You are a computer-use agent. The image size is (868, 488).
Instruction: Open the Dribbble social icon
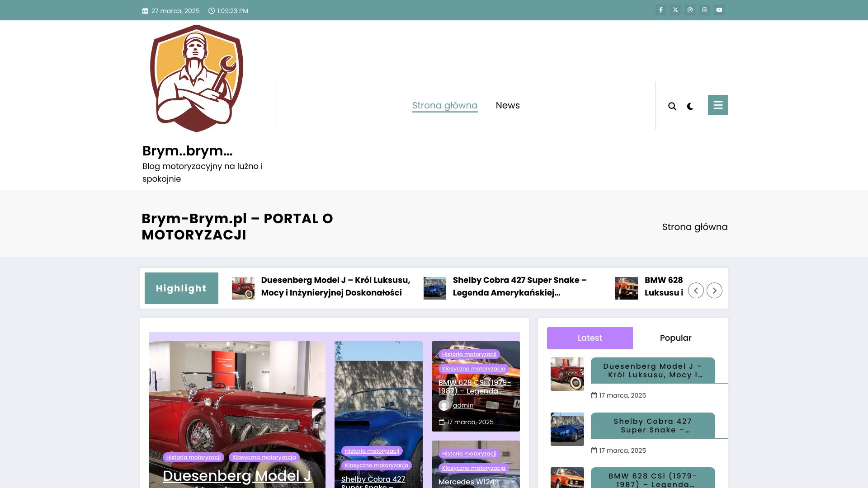pos(690,10)
